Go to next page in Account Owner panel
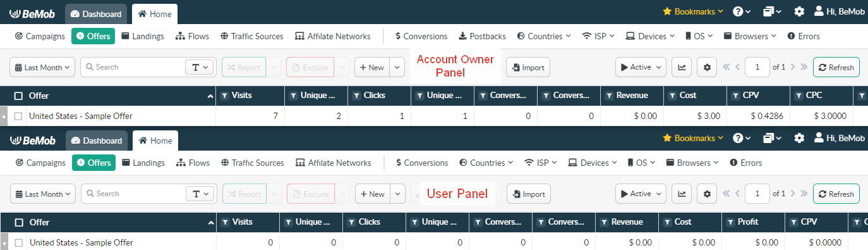This screenshot has width=868, height=250. pos(793,67)
